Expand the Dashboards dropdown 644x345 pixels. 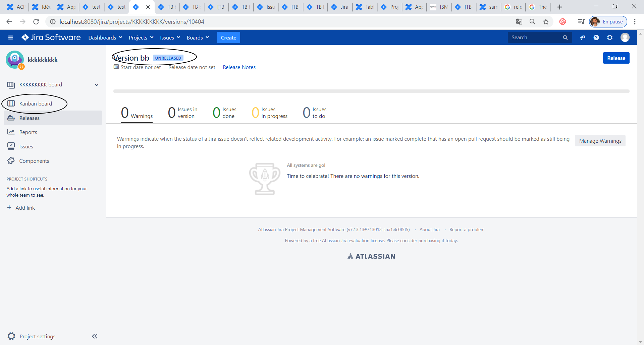point(105,38)
